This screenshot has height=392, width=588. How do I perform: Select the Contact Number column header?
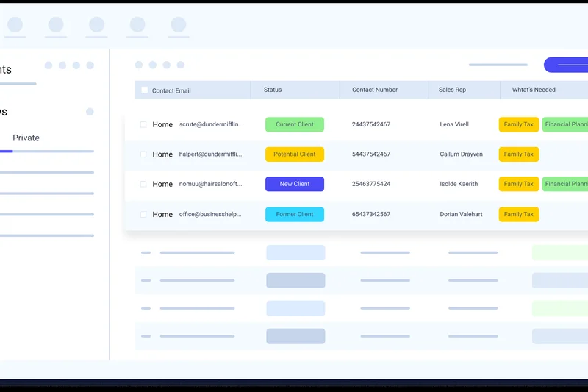(x=375, y=90)
